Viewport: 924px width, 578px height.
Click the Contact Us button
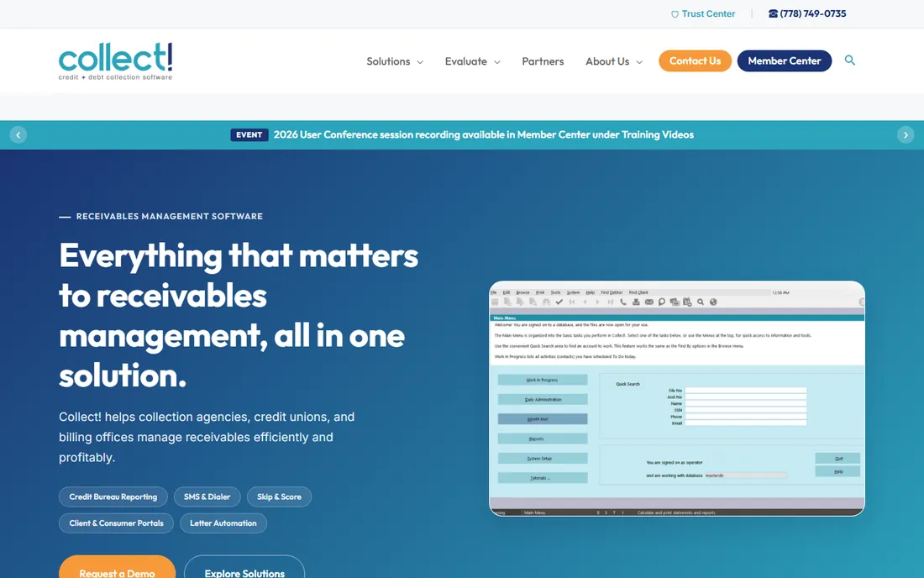click(x=695, y=60)
